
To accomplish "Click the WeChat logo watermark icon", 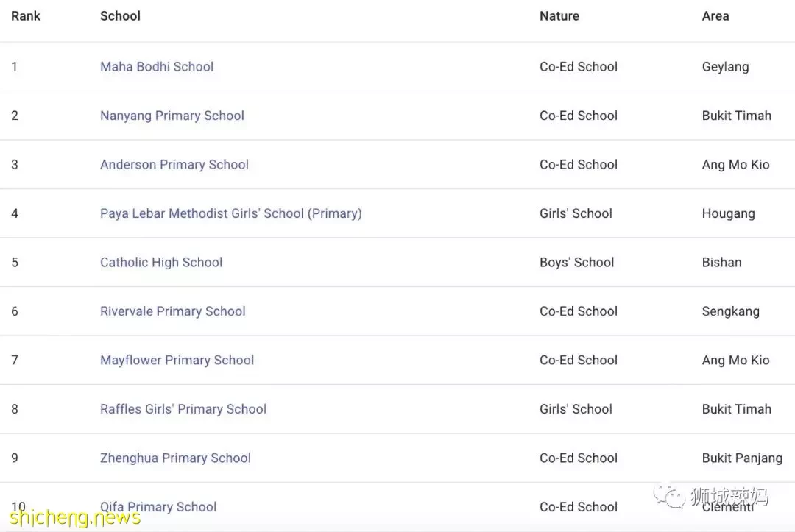I will point(668,495).
